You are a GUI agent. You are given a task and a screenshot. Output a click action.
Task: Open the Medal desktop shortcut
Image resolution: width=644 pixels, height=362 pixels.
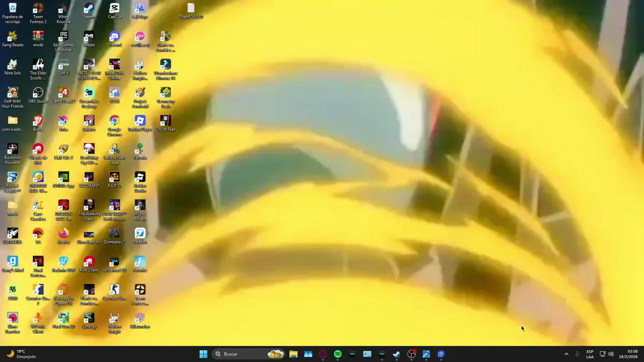click(89, 39)
